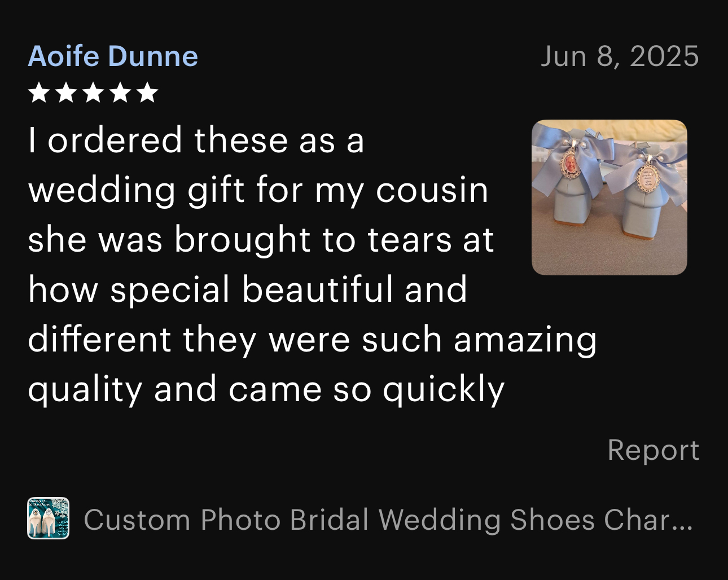
Task: Select the fifth and last rating star
Action: tap(147, 93)
